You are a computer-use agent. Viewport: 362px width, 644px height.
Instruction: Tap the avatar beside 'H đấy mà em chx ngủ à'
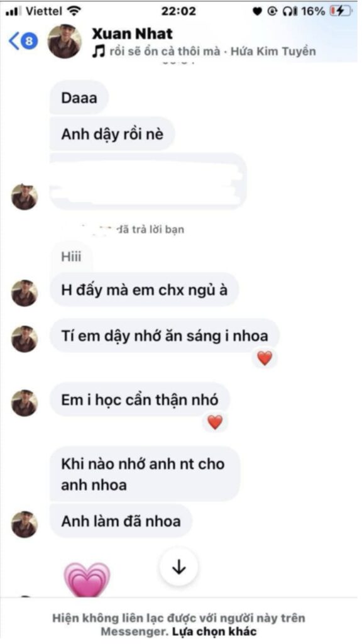(25, 293)
